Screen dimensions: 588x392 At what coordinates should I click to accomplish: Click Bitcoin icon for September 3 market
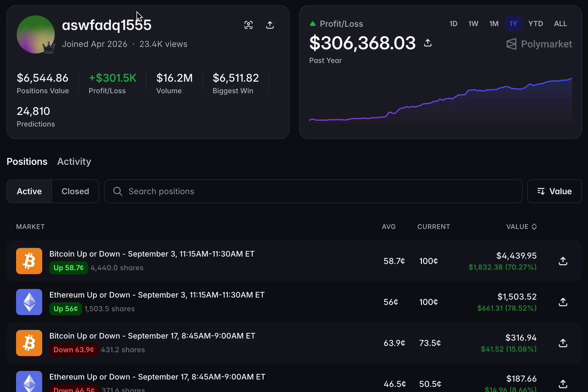point(29,261)
